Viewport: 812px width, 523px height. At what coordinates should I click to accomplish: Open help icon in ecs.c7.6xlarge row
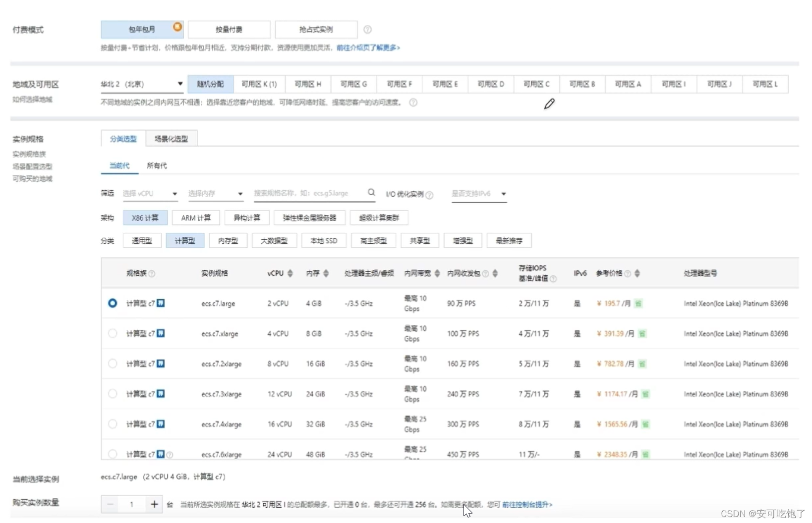coord(170,455)
